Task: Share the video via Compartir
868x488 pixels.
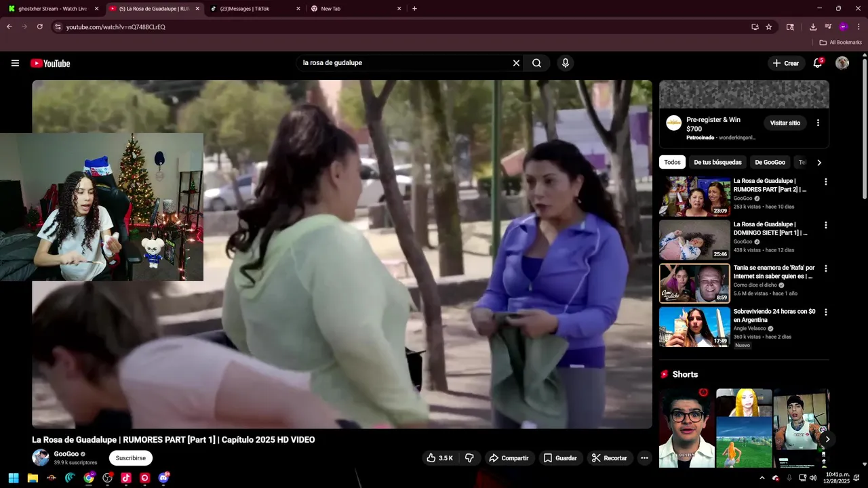Action: (x=509, y=458)
